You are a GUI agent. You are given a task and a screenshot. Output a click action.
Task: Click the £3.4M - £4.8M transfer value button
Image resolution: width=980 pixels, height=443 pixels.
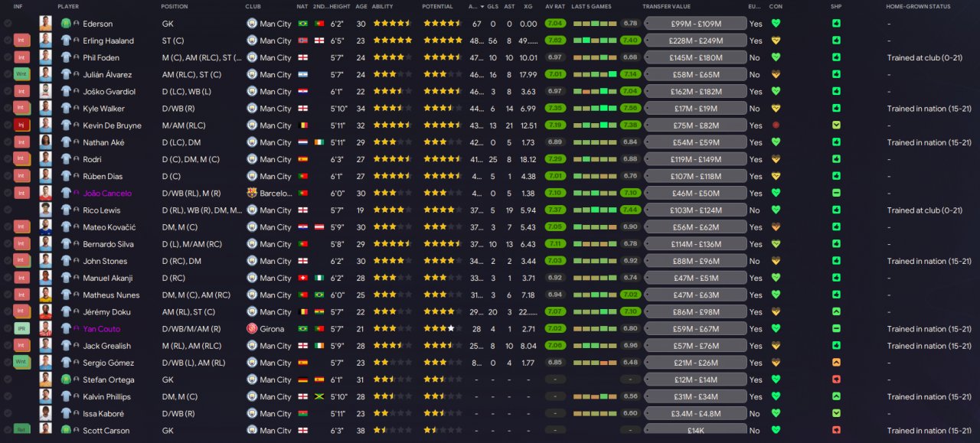pos(696,413)
